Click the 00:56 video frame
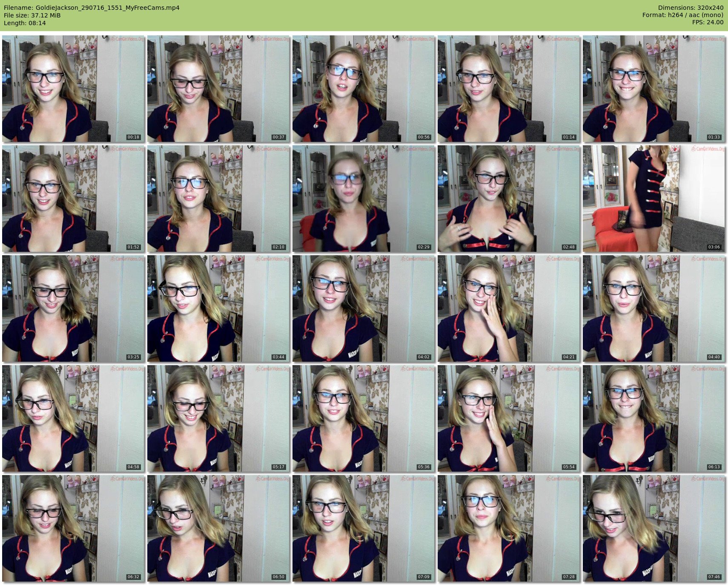This screenshot has height=585, width=728. [x=364, y=89]
